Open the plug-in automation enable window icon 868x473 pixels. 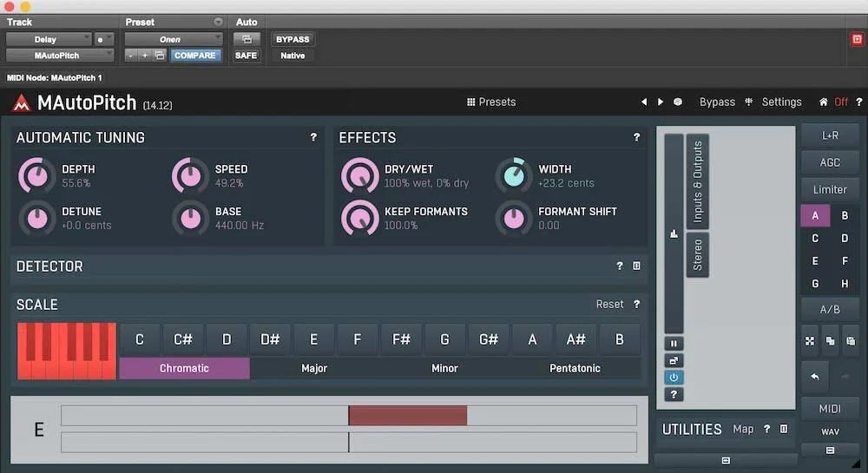click(247, 39)
